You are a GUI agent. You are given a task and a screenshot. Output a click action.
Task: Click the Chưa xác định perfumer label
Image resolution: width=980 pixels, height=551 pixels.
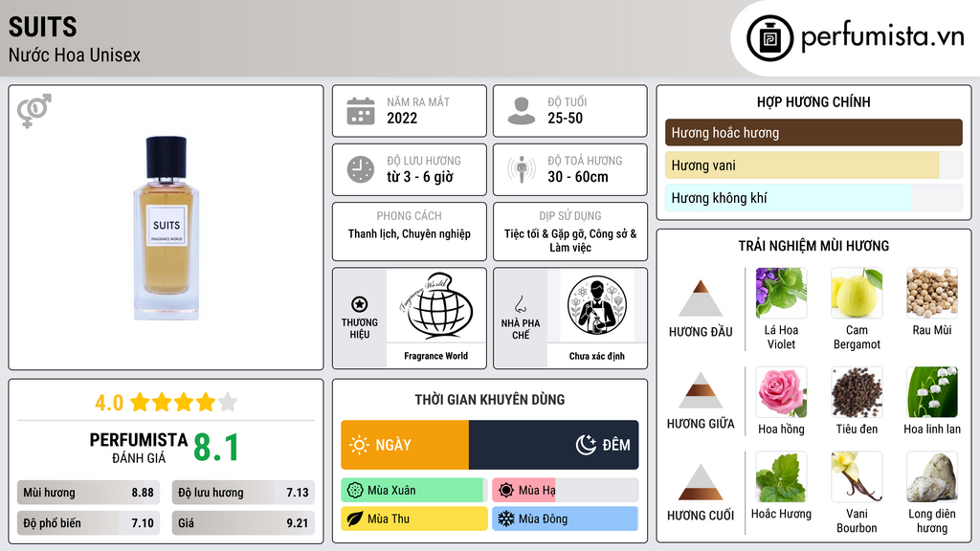pyautogui.click(x=597, y=356)
